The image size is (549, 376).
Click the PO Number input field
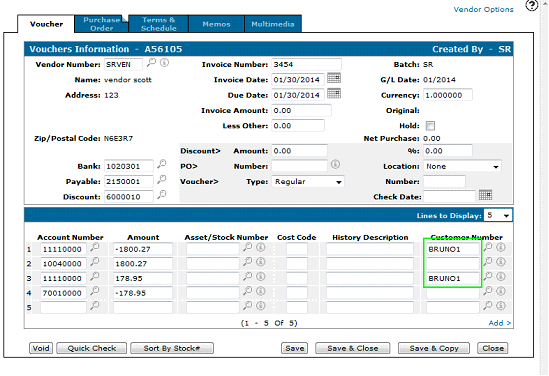(300, 166)
